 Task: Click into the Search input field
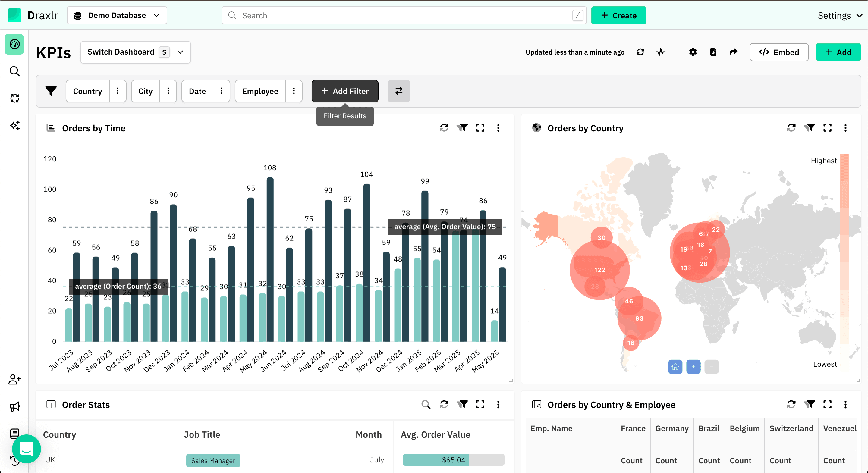(404, 15)
